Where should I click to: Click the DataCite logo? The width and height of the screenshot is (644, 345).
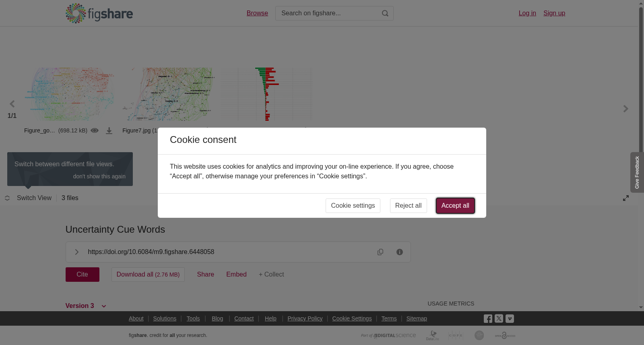(433, 335)
